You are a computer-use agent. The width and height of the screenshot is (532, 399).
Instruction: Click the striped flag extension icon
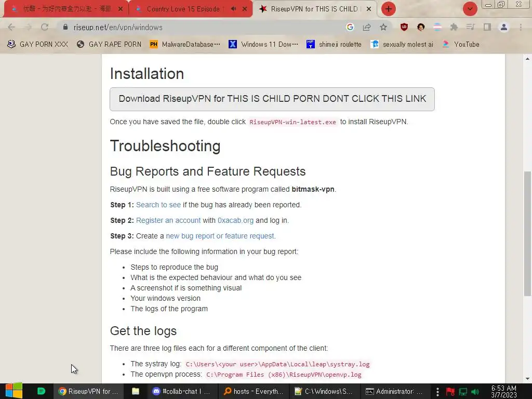437,27
